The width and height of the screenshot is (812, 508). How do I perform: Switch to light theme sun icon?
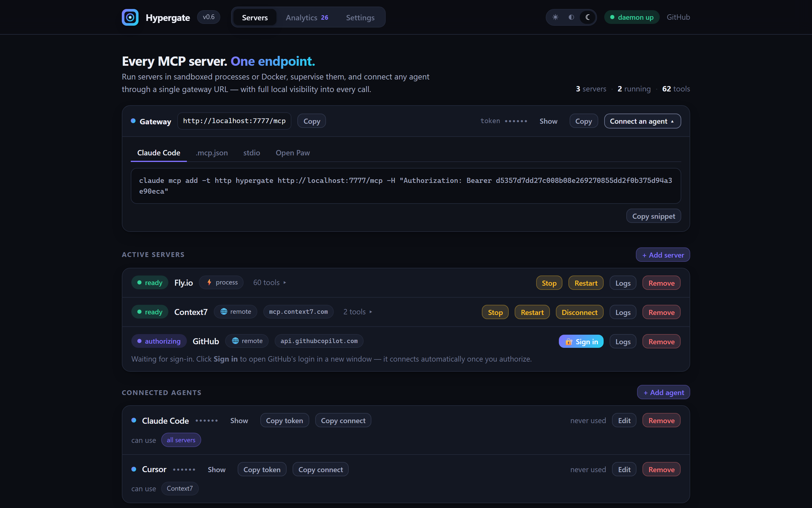[x=555, y=17]
